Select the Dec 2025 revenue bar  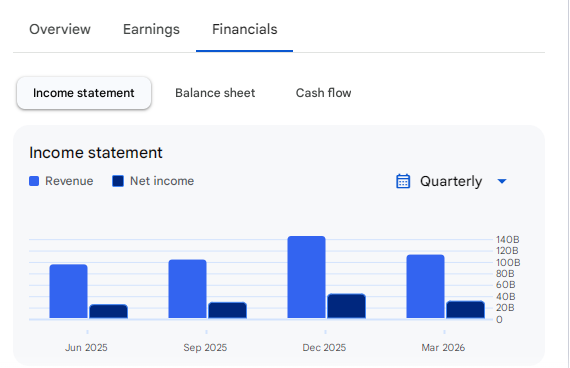[306, 277]
